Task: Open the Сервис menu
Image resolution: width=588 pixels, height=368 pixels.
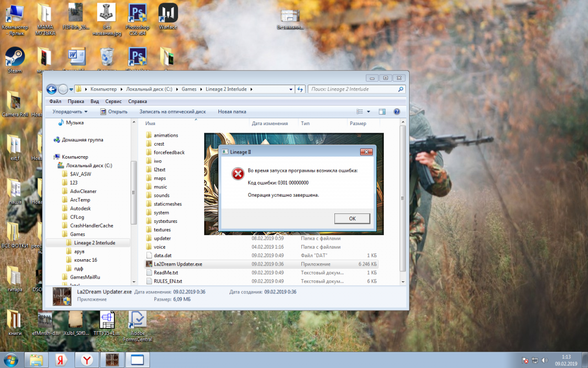Action: 113,101
